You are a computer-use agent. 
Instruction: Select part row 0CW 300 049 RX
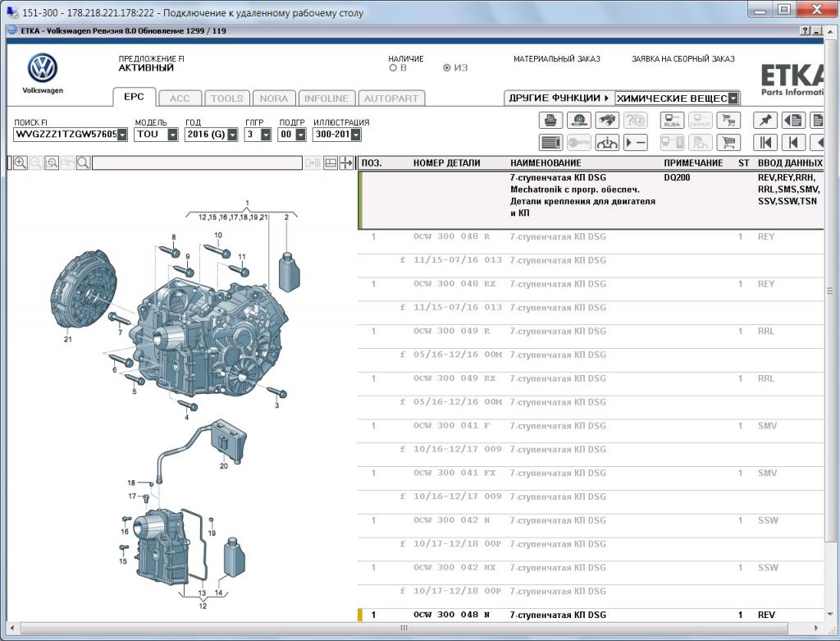click(591, 378)
